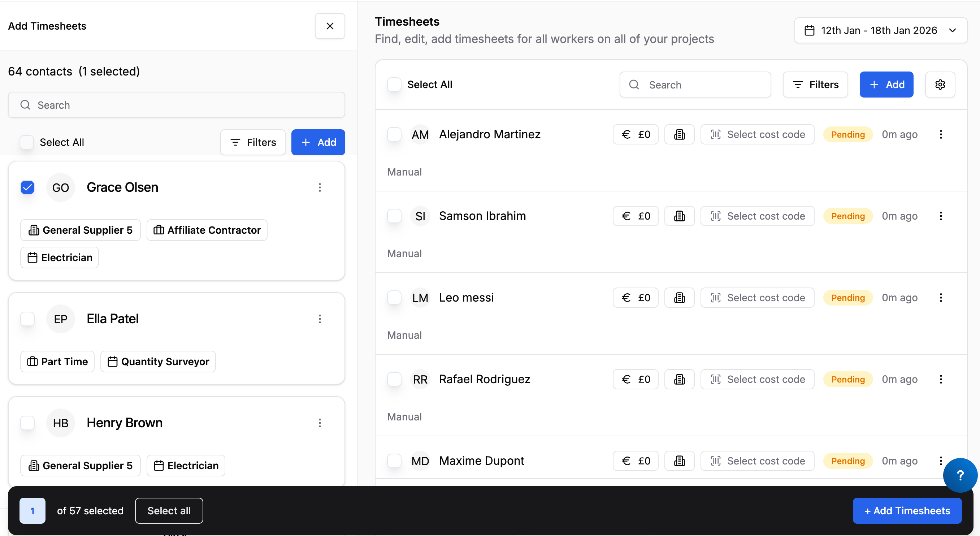
Task: Open Filters in the Timesheets list
Action: click(815, 85)
